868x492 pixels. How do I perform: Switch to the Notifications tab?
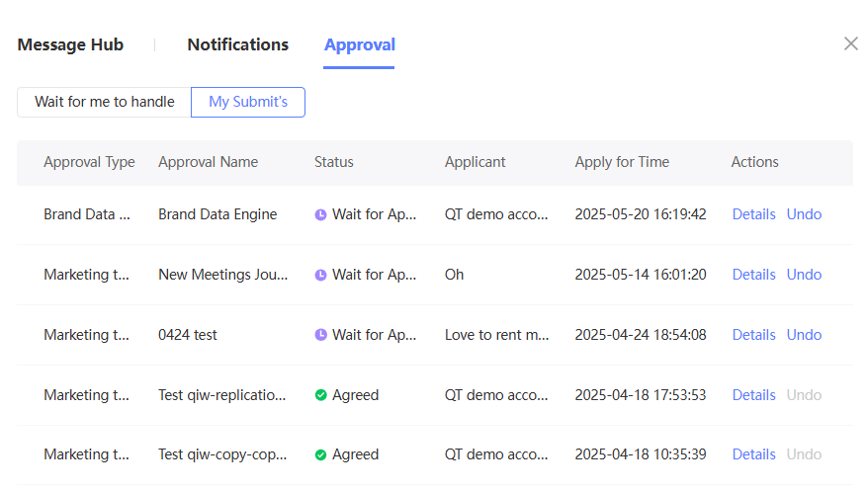[x=237, y=44]
